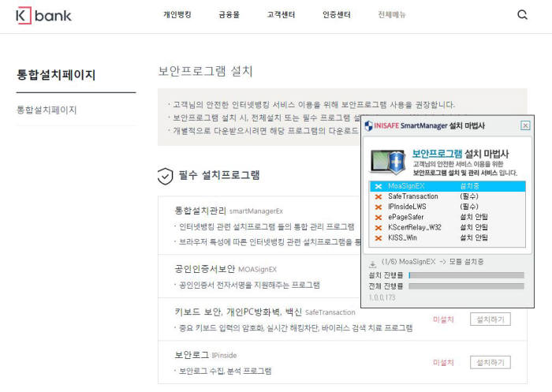This screenshot has width=552, height=392.
Task: Select the KISS_Win row in installer list
Action: 447,237
